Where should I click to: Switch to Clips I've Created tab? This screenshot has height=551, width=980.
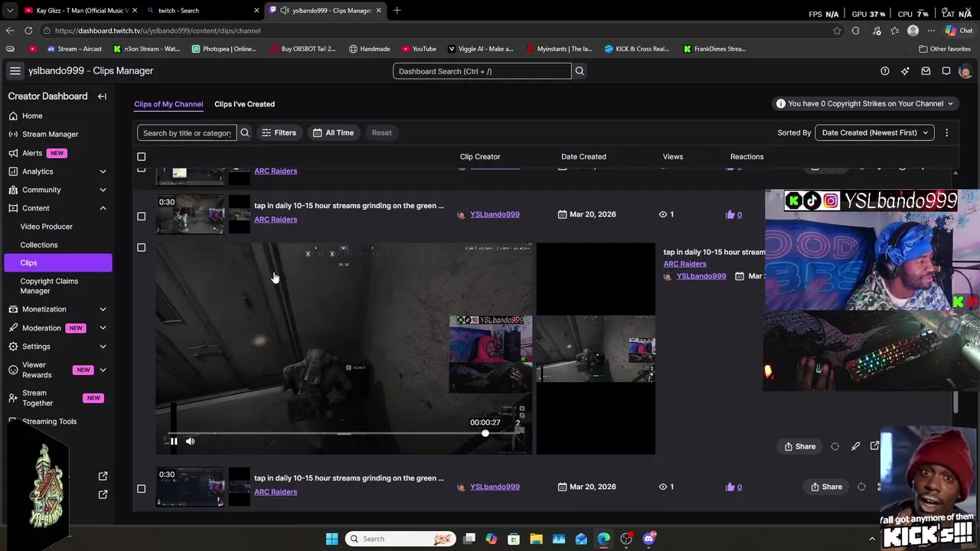pos(244,104)
